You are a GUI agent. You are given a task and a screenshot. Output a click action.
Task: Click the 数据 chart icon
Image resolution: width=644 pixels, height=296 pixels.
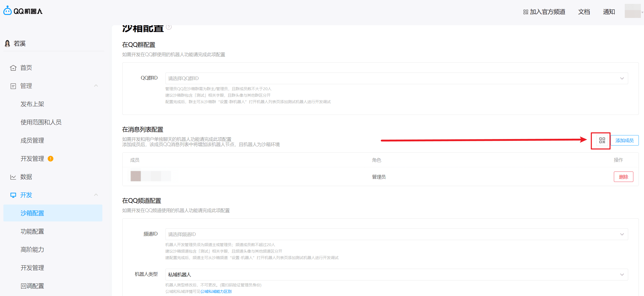coord(13,177)
